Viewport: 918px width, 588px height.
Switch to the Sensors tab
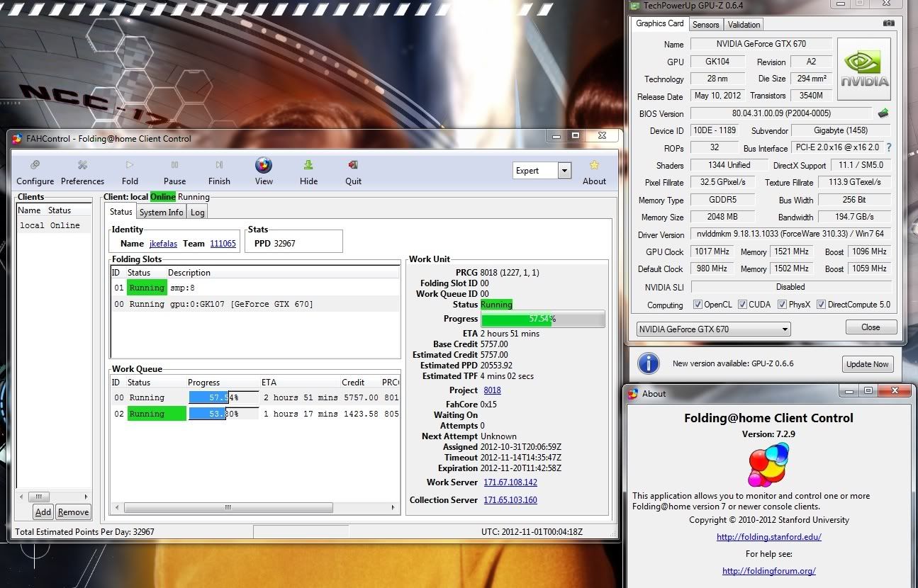[705, 24]
